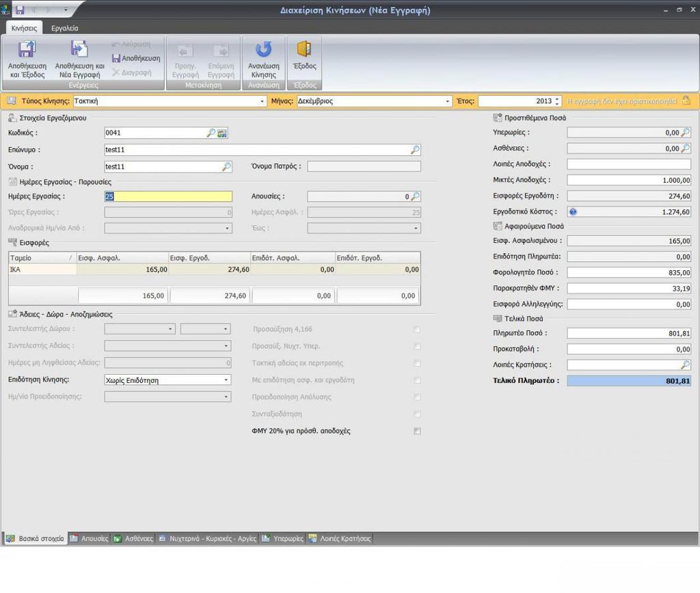Click search magnifier in Όνομα field

(226, 167)
